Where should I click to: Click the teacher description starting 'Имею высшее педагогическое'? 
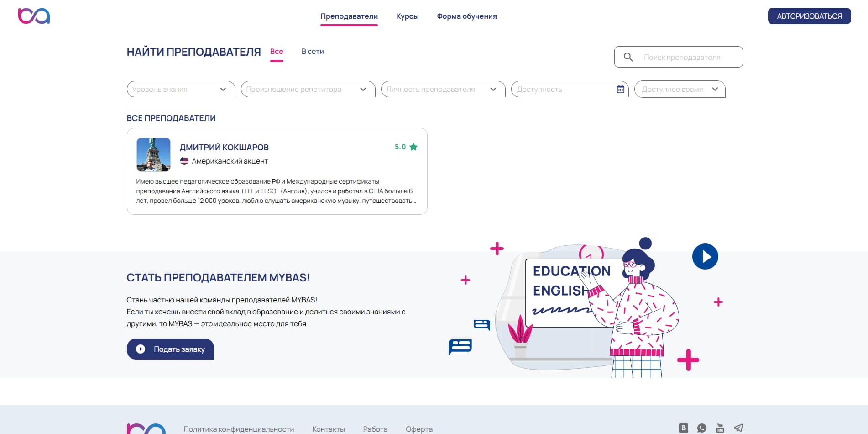tap(276, 191)
